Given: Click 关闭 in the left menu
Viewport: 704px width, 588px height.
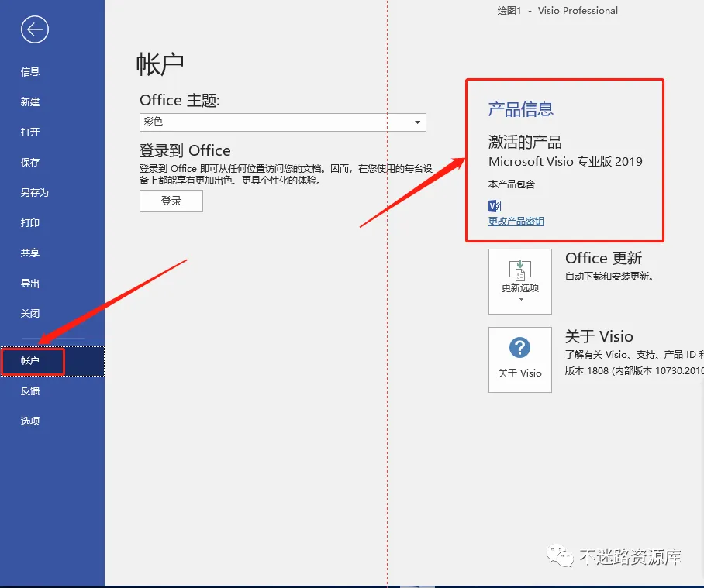Looking at the screenshot, I should tap(30, 314).
